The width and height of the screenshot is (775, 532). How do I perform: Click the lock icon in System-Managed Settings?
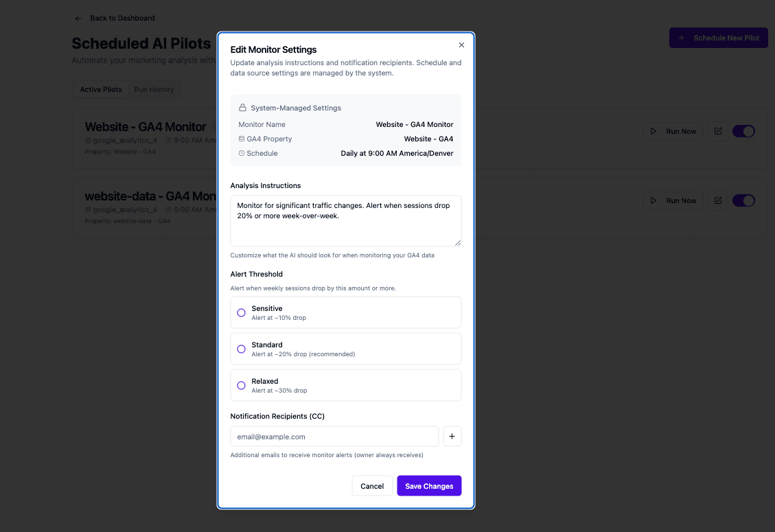point(243,107)
